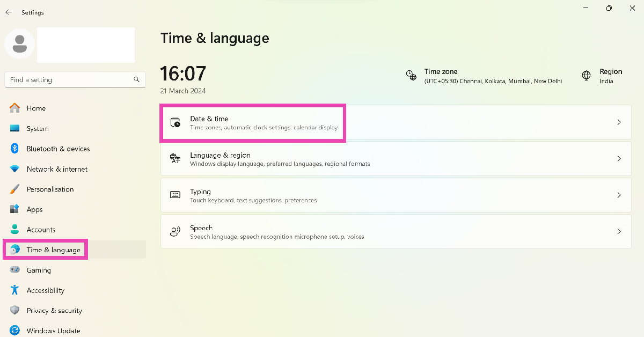Screen dimensions: 644x337
Task: Click the Gaming controller icon
Action: [15, 270]
